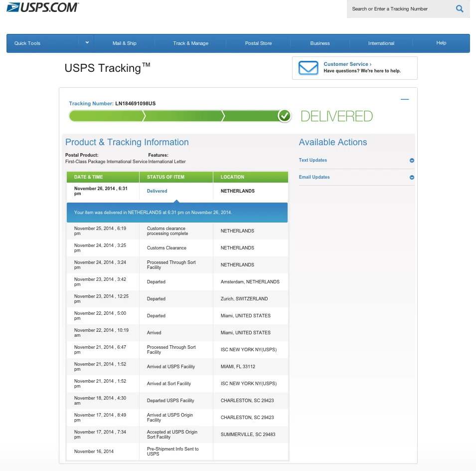Click the Text Updates link
This screenshot has width=476, height=471.
(313, 160)
